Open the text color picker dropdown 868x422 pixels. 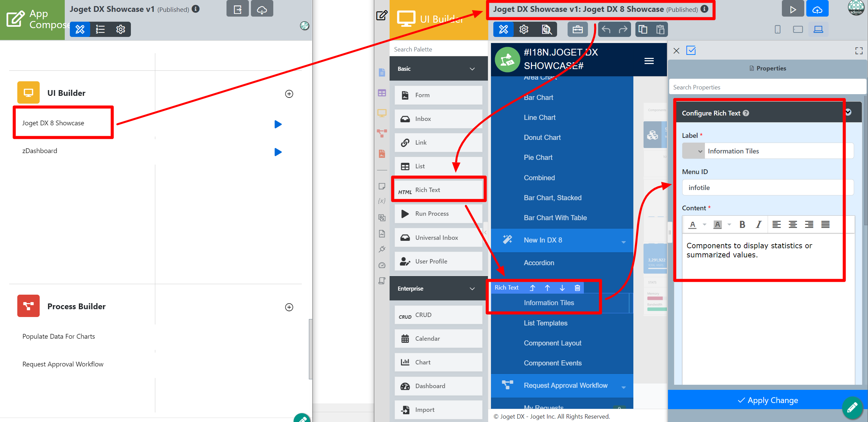704,225
